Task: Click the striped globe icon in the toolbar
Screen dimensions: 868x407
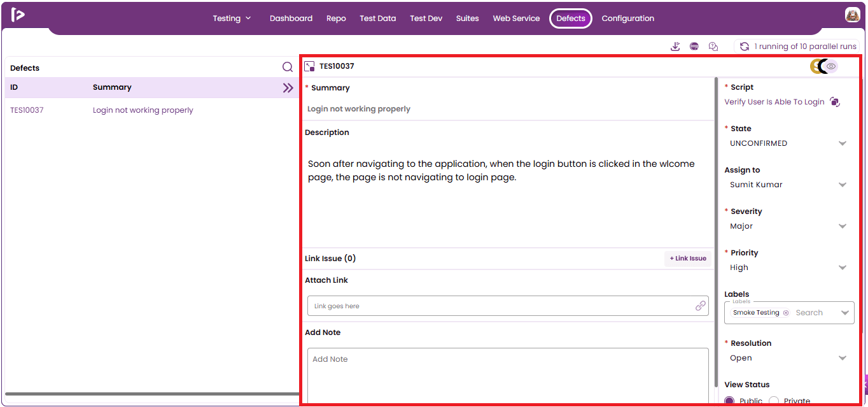Action: pos(694,46)
